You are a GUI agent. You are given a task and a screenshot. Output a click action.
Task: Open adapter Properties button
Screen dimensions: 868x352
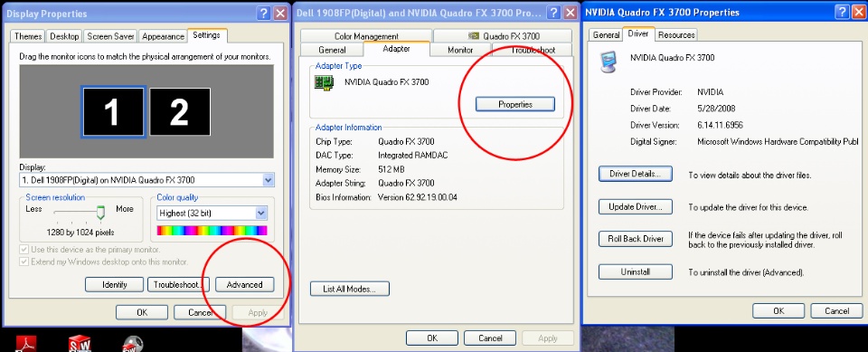pyautogui.click(x=515, y=104)
